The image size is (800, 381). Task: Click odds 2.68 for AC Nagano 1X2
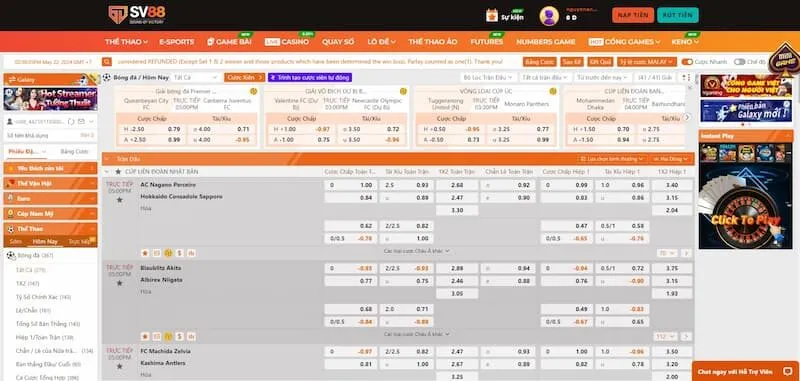(x=457, y=185)
